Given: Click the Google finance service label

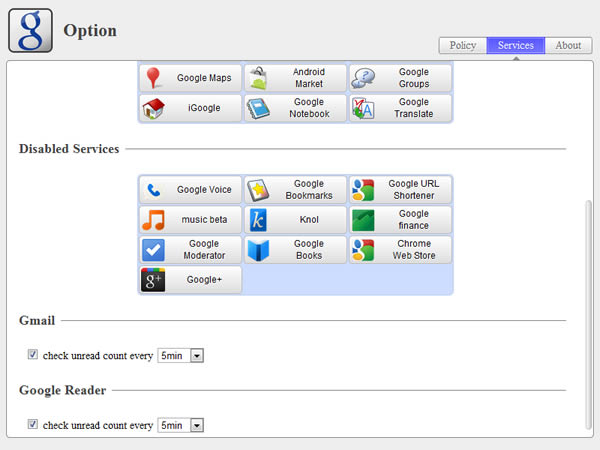Looking at the screenshot, I should [x=414, y=220].
